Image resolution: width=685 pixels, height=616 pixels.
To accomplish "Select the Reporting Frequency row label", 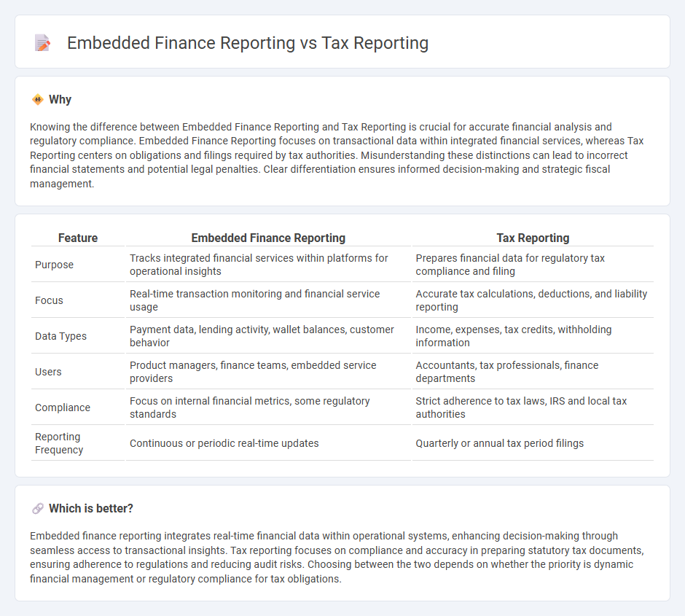I will coord(59,443).
